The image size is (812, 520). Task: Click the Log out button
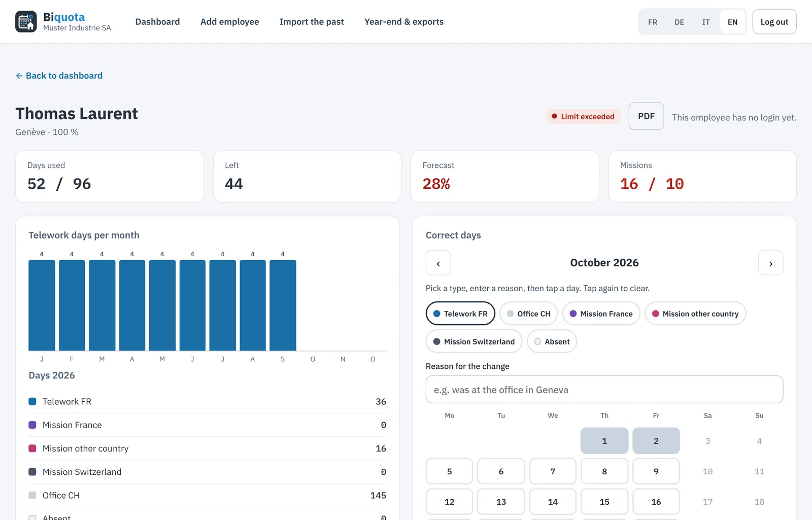pyautogui.click(x=774, y=22)
